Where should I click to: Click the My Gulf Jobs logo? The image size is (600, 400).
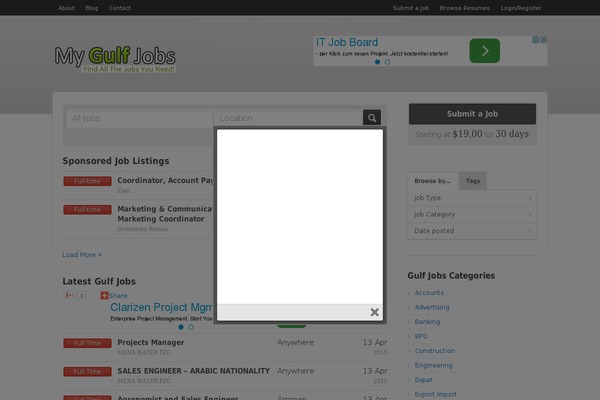(x=115, y=59)
